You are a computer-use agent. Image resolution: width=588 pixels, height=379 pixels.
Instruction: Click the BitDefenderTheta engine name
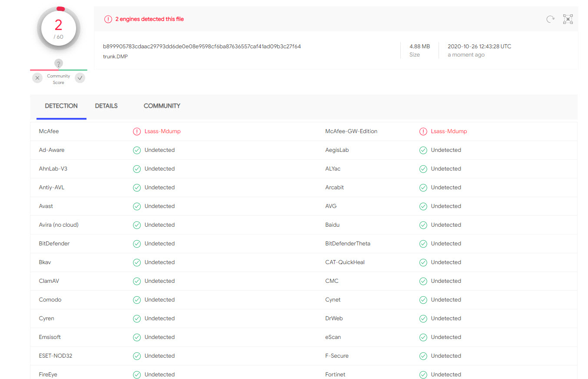point(348,244)
